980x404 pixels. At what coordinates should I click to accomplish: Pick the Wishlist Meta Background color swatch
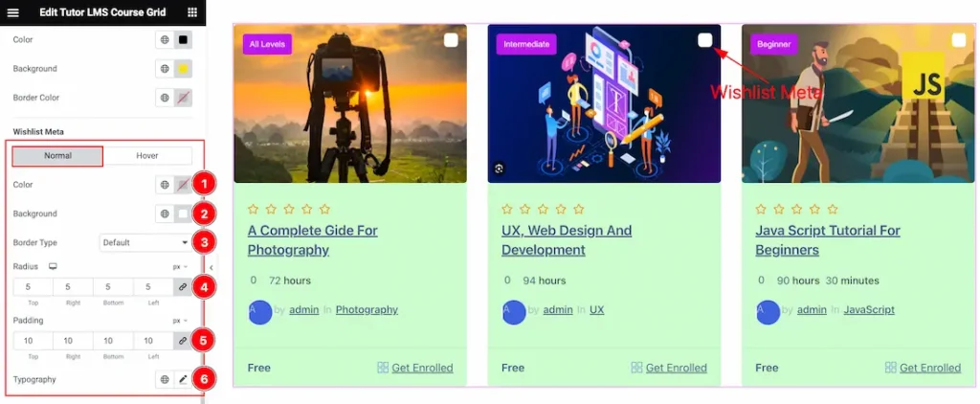[183, 213]
